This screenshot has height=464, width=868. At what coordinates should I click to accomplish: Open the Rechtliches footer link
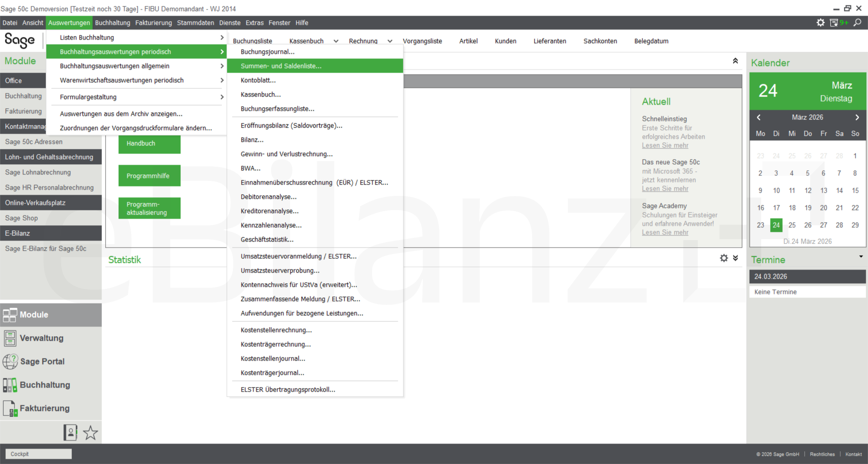click(822, 454)
